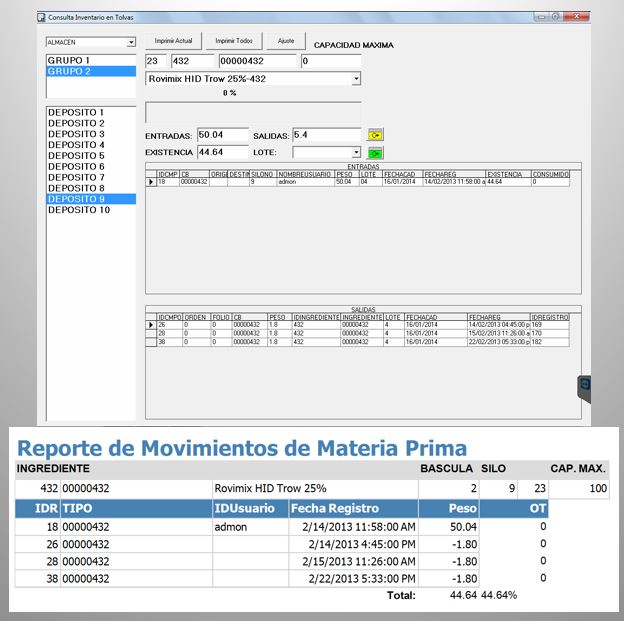This screenshot has height=621, width=624.
Task: Click the admon cell in ENTRADAS grid
Action: (305, 182)
